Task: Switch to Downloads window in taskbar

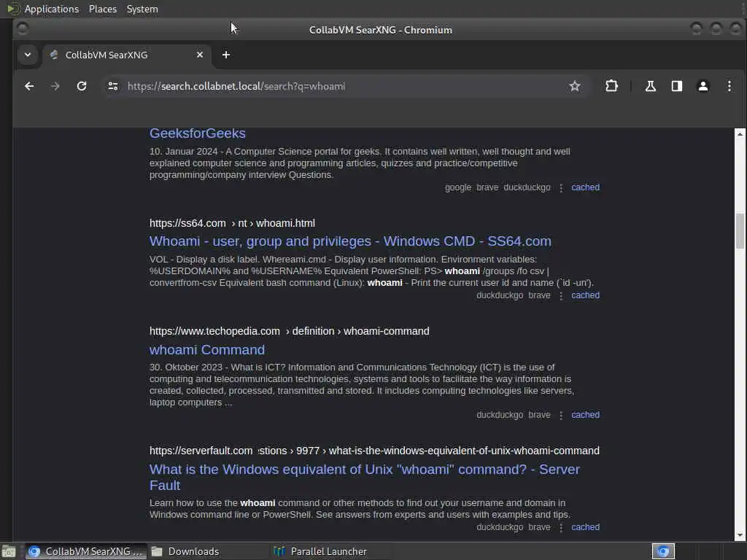Action: tap(208, 551)
